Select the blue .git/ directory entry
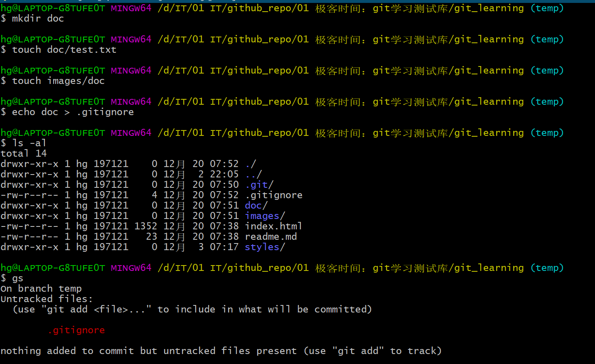The width and height of the screenshot is (595, 364). (259, 184)
